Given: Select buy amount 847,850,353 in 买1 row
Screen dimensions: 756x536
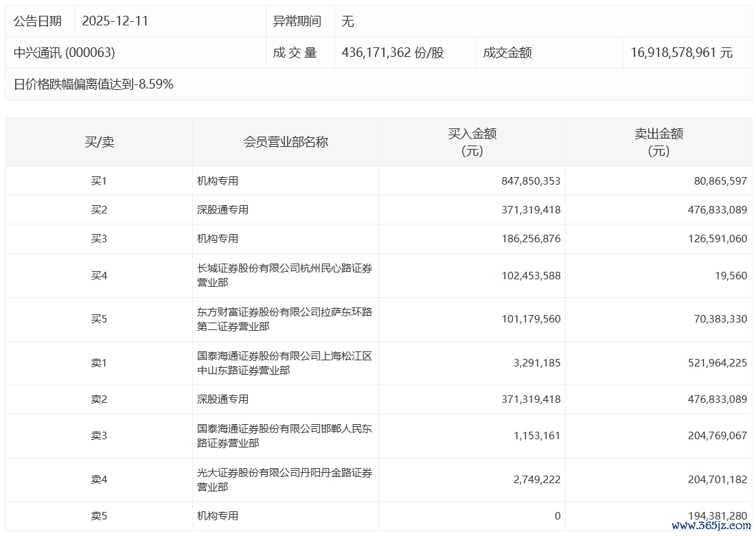Looking at the screenshot, I should [531, 181].
